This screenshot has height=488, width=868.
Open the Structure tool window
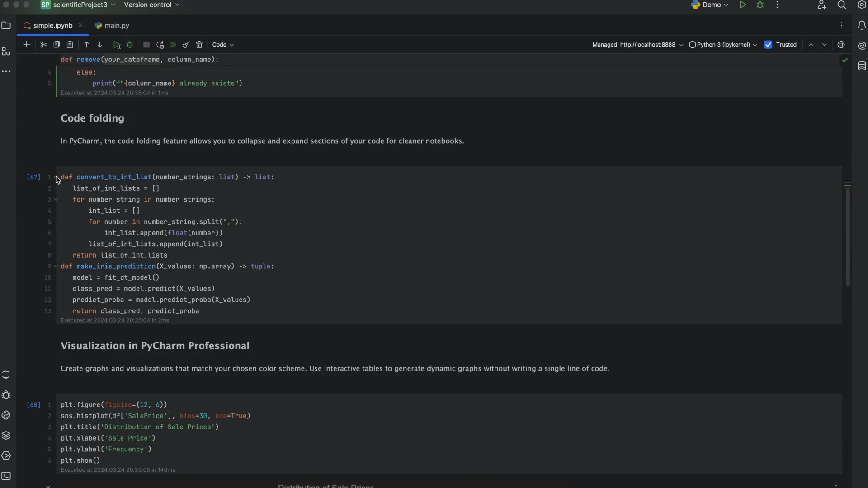coord(6,52)
